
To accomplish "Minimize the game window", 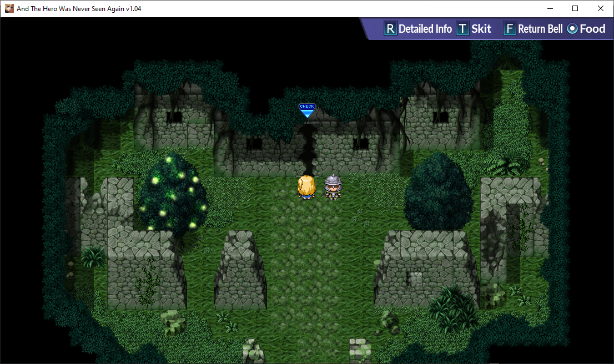I will click(550, 8).
